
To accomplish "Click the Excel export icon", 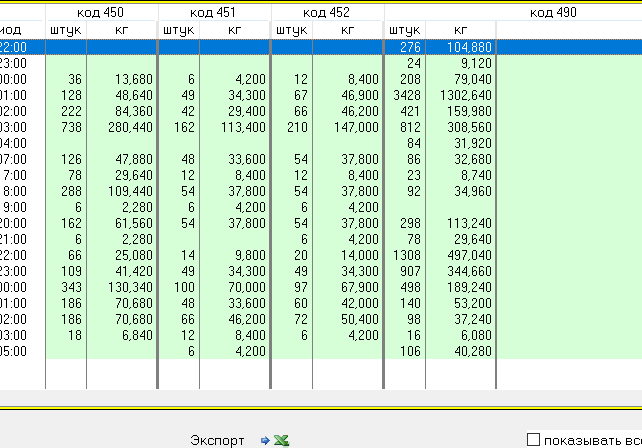I will tap(282, 440).
